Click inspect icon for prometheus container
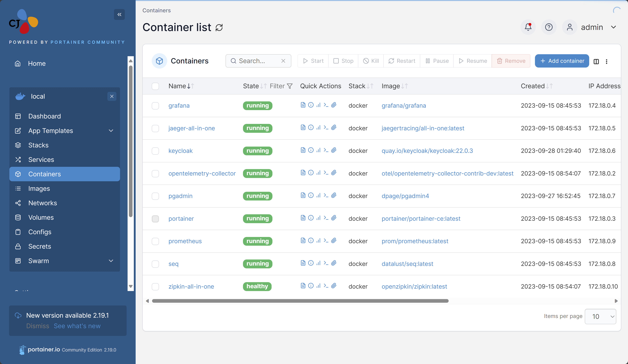 click(311, 240)
